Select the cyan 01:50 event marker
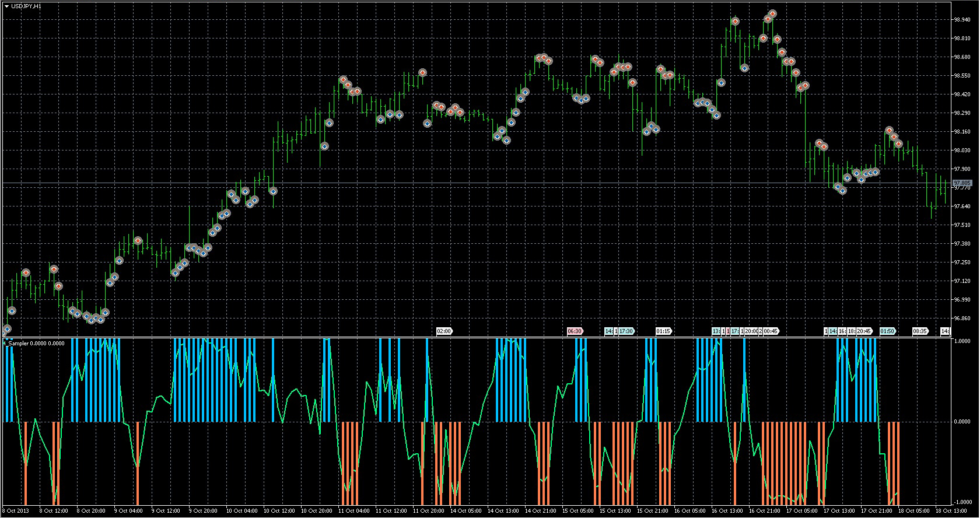Image resolution: width=980 pixels, height=518 pixels. point(887,331)
